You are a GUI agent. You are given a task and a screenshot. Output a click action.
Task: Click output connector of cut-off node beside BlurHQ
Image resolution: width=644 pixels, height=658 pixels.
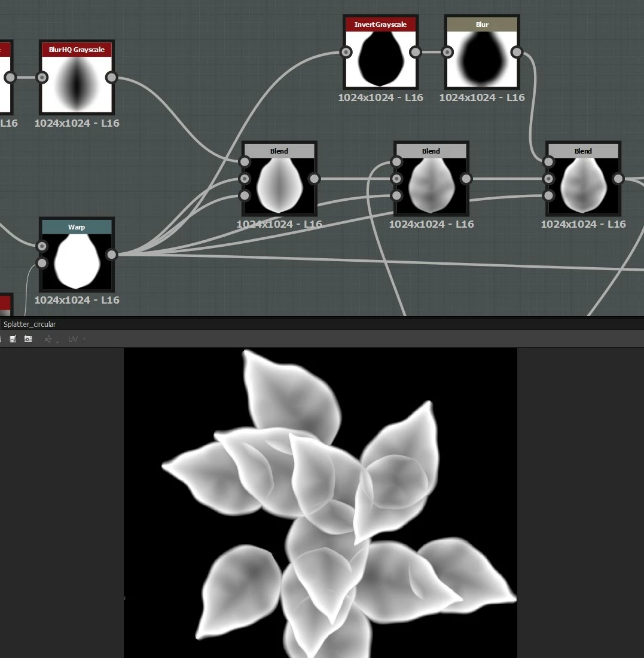pyautogui.click(x=10, y=77)
